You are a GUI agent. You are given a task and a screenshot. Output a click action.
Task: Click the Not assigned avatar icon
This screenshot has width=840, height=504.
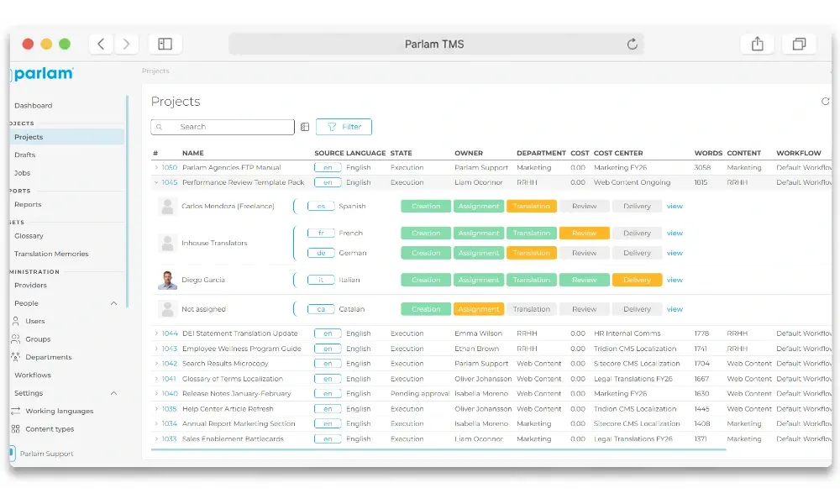(x=168, y=309)
